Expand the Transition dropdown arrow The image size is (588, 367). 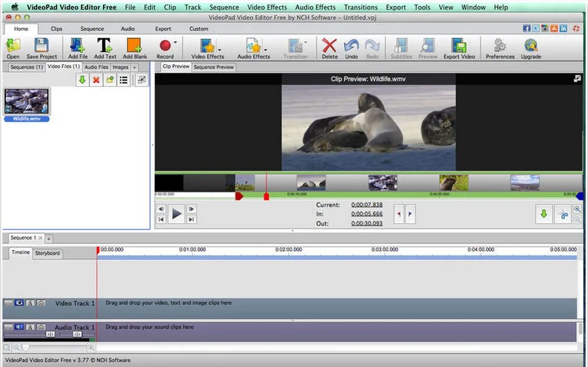(x=306, y=43)
